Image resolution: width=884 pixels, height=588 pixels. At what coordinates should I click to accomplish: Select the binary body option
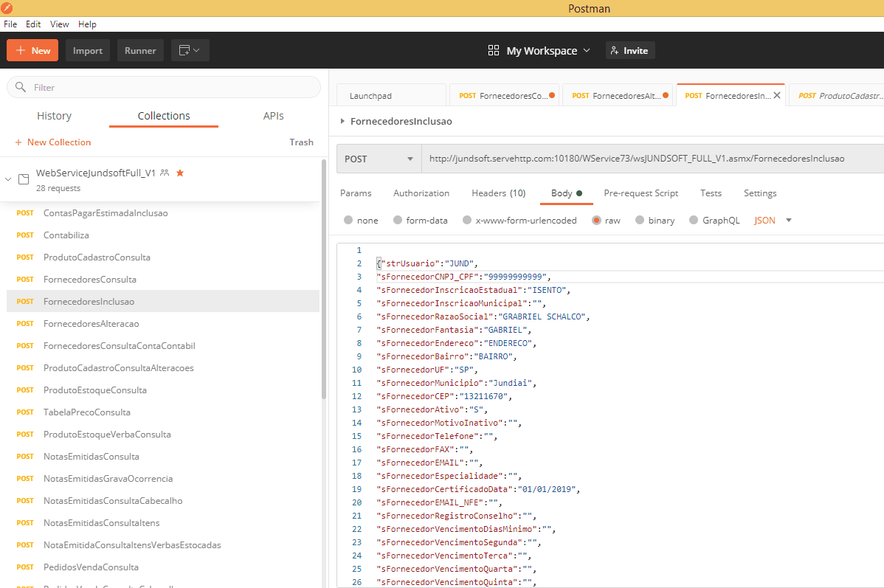point(640,220)
